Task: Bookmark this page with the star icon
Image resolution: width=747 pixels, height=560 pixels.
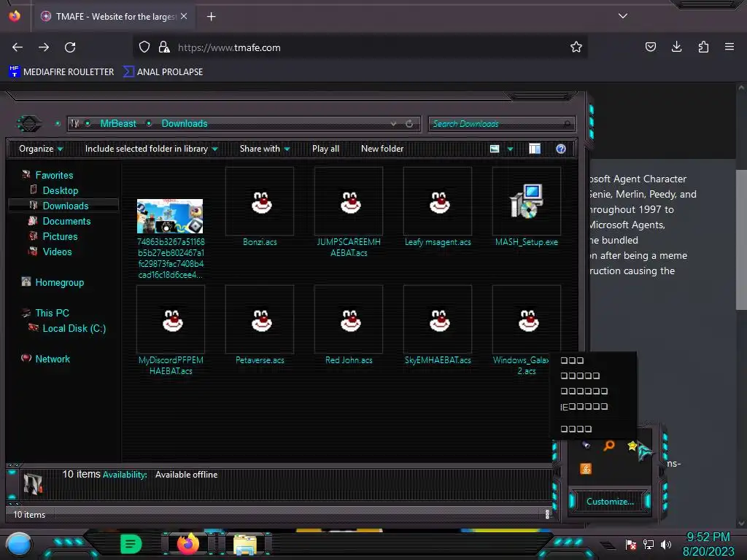Action: [576, 47]
